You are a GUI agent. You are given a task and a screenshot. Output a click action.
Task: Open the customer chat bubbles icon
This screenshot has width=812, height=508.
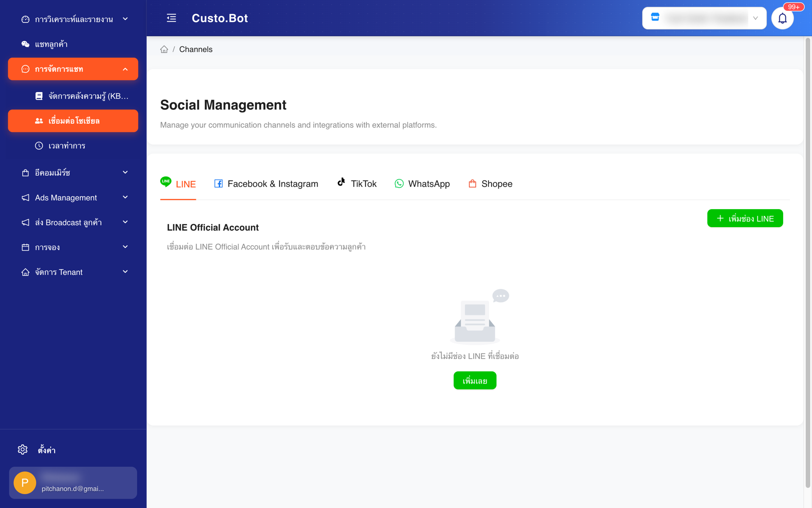25,44
